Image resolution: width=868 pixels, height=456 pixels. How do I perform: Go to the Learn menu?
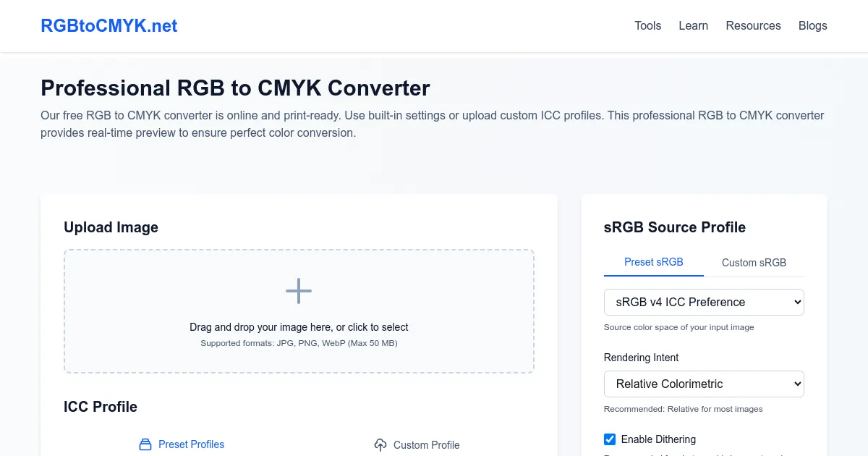(693, 26)
